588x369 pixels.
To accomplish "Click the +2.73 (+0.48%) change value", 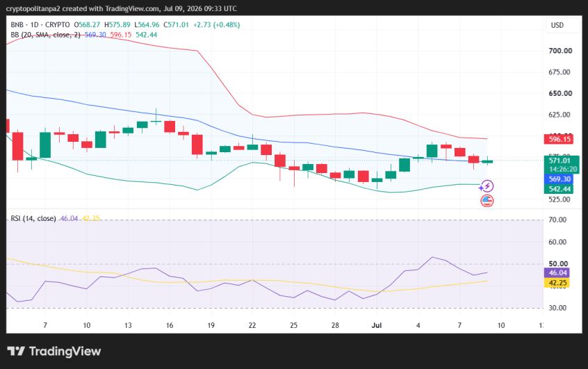I will (x=216, y=25).
